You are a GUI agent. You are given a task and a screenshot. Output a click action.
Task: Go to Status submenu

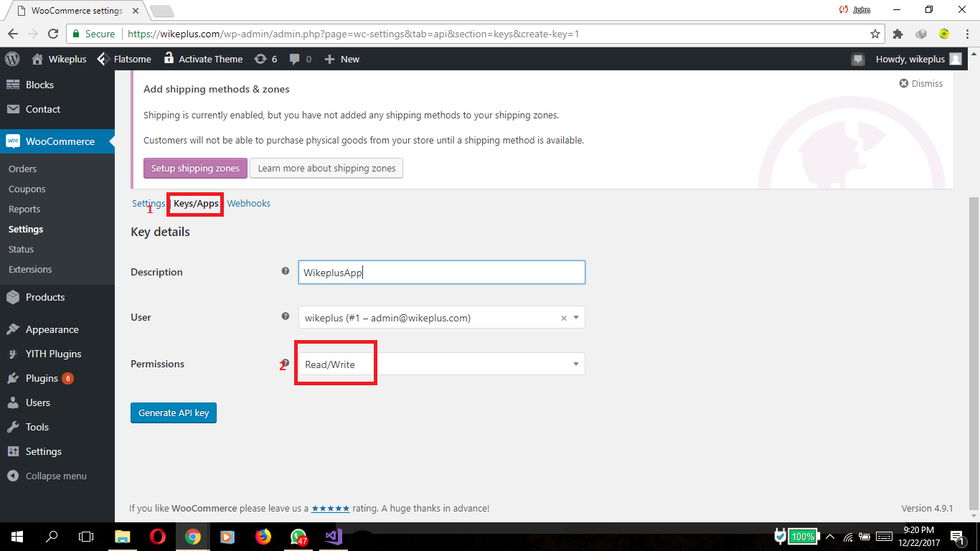(x=21, y=249)
